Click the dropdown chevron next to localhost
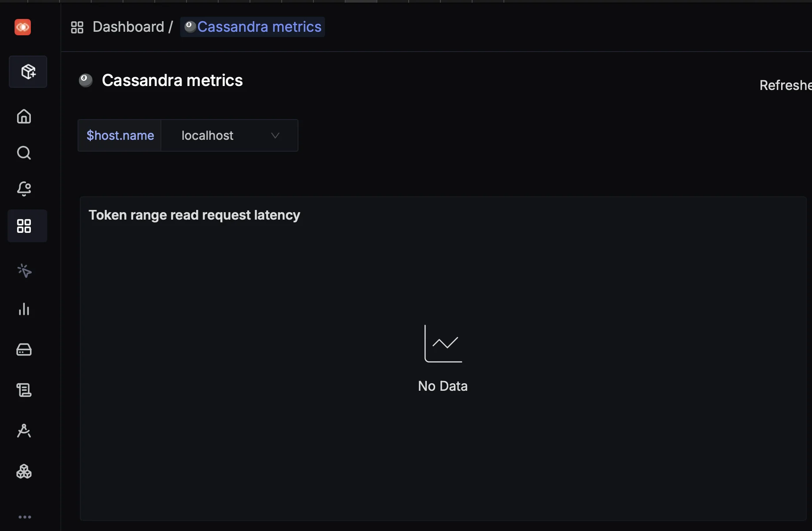Image resolution: width=812 pixels, height=531 pixels. coord(276,135)
